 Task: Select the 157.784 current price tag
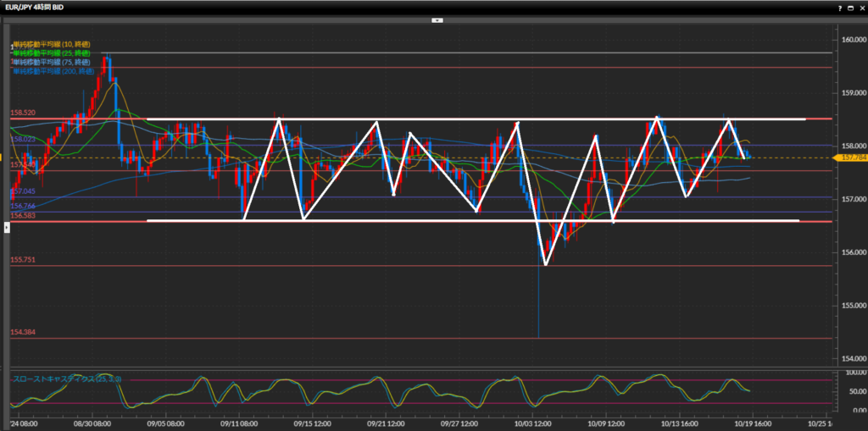849,157
